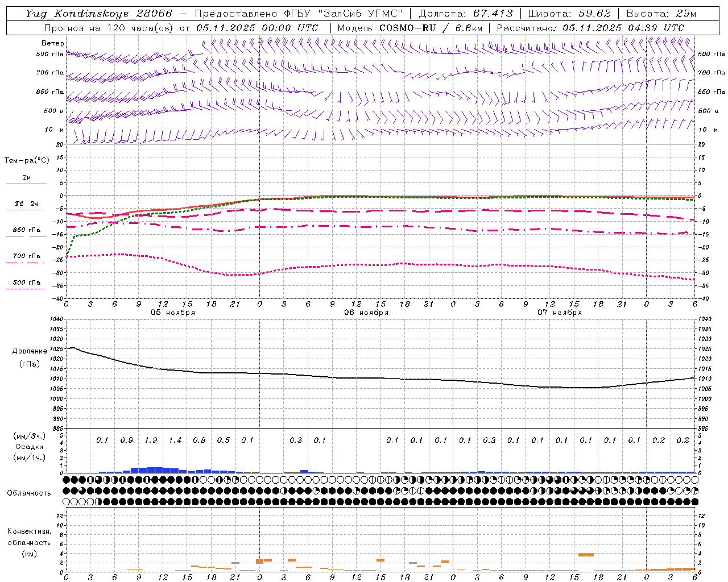Click the Осадки panel label
The width and height of the screenshot is (728, 582).
coord(30,447)
